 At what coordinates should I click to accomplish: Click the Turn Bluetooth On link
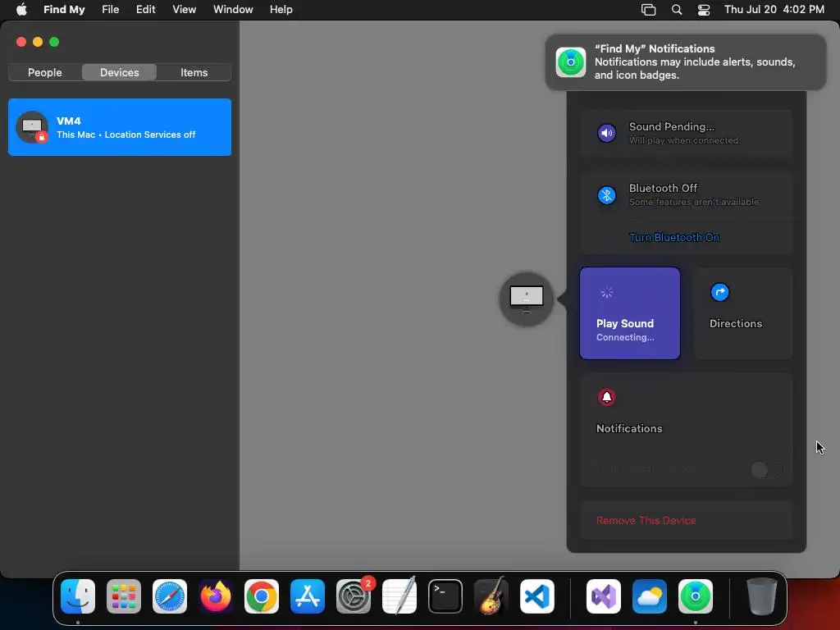point(674,237)
